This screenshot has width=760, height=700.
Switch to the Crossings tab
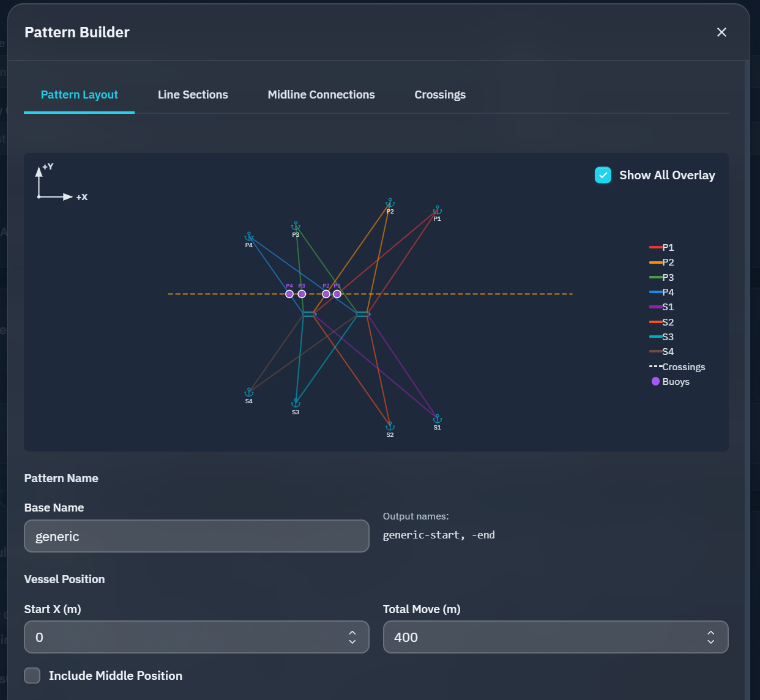point(440,94)
